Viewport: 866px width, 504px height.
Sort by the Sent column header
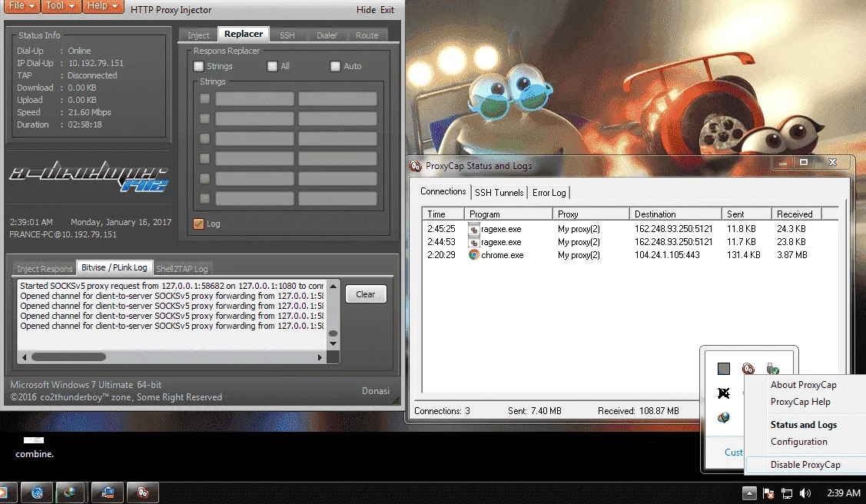click(746, 214)
